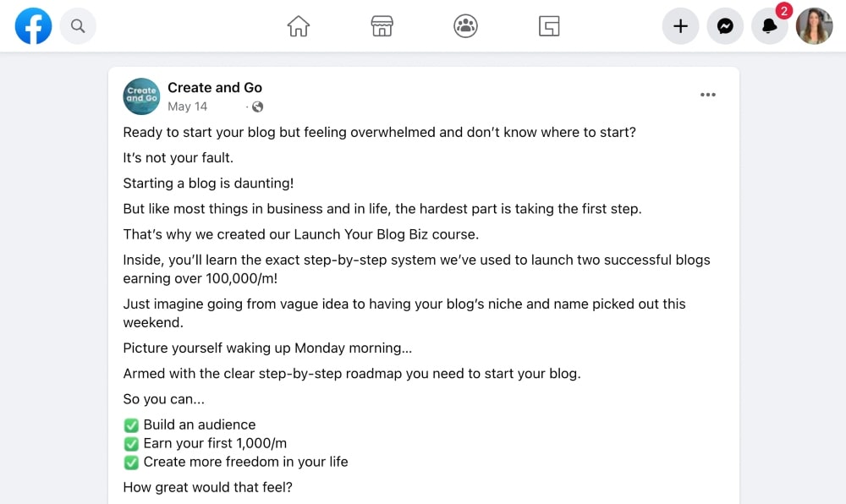Go to the Home feed icon
This screenshot has width=846, height=504.
coord(299,26)
